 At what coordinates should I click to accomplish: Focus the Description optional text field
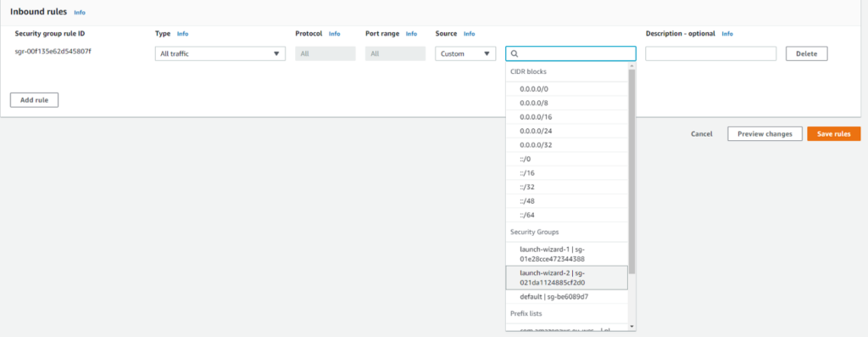(711, 53)
